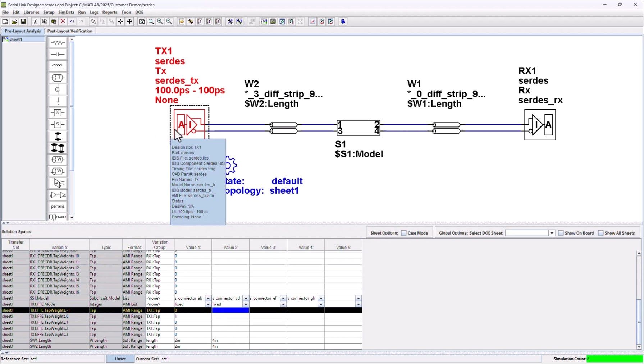Viewport: 644px width, 364px height.
Task: Select the resistor element tool
Action: click(x=58, y=42)
